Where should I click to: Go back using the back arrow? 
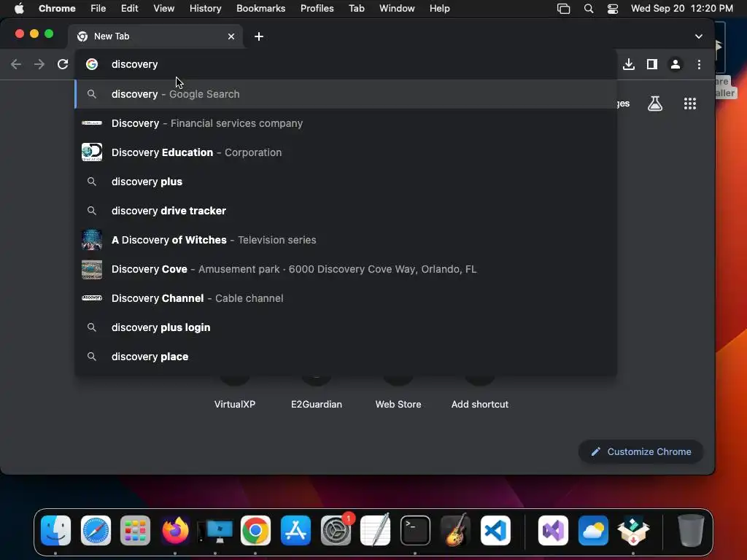[x=16, y=64]
